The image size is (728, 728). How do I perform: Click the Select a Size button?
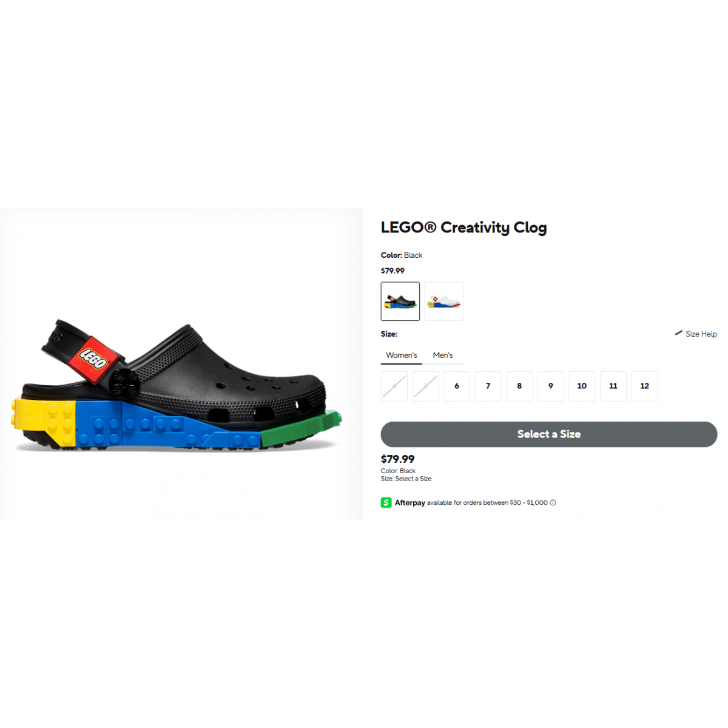click(x=549, y=434)
